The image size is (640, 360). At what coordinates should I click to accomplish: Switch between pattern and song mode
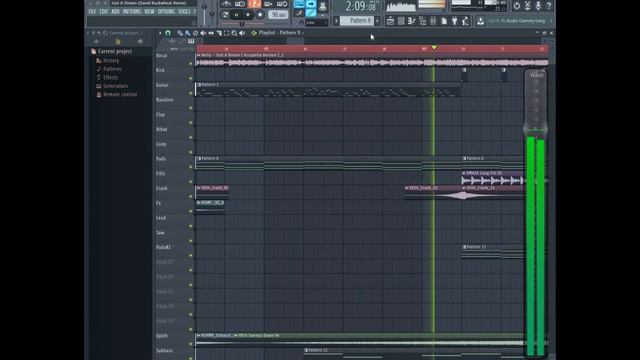tap(225, 15)
